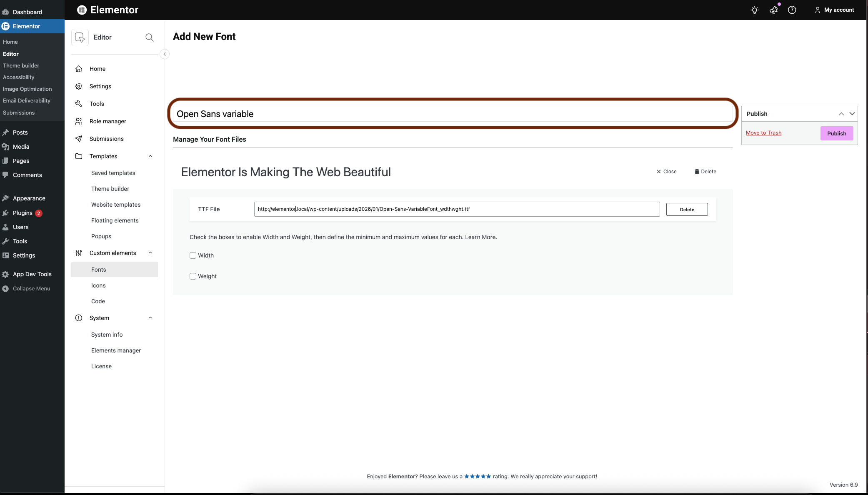Click the Role manager people icon

click(x=79, y=121)
